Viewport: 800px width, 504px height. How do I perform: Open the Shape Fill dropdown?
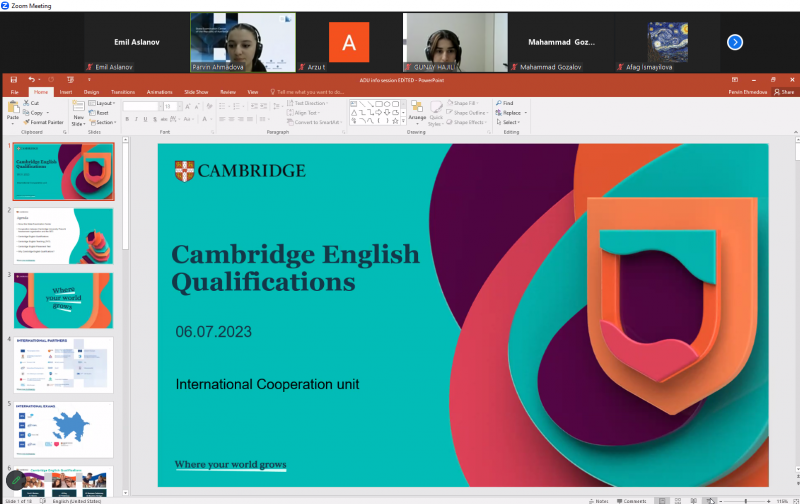pyautogui.click(x=463, y=103)
